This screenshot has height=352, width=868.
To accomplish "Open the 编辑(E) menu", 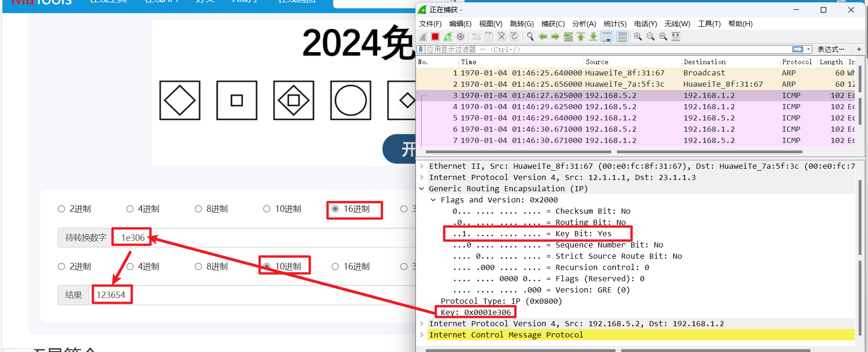I will pos(460,24).
